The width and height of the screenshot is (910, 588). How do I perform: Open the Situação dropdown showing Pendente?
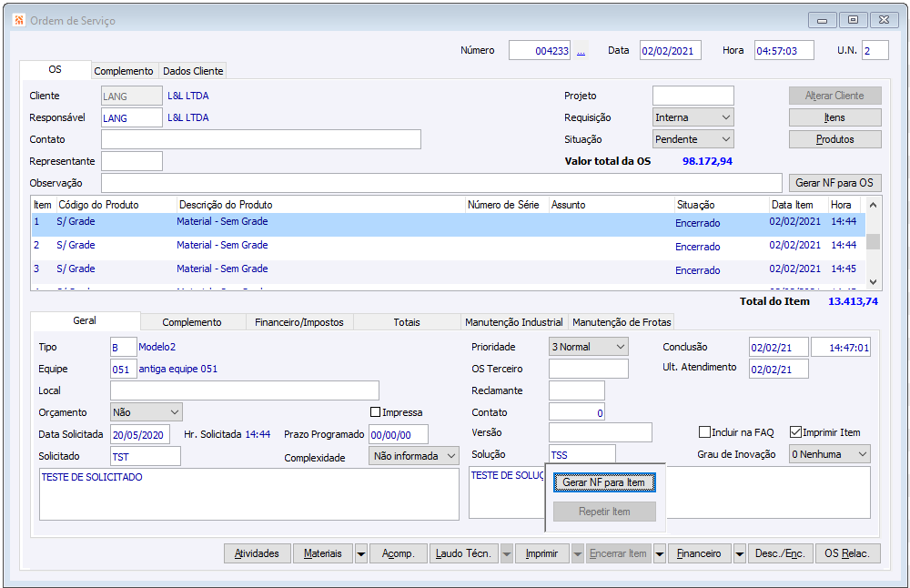pyautogui.click(x=693, y=139)
